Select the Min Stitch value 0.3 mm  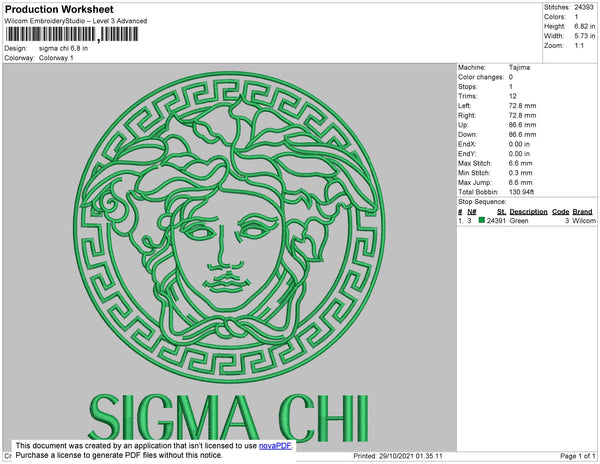tap(520, 173)
